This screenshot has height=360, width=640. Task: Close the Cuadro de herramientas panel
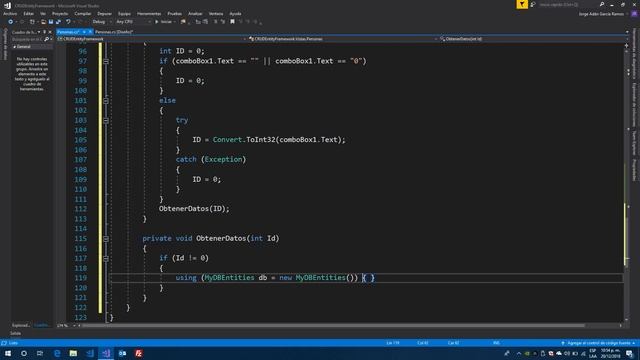point(50,32)
